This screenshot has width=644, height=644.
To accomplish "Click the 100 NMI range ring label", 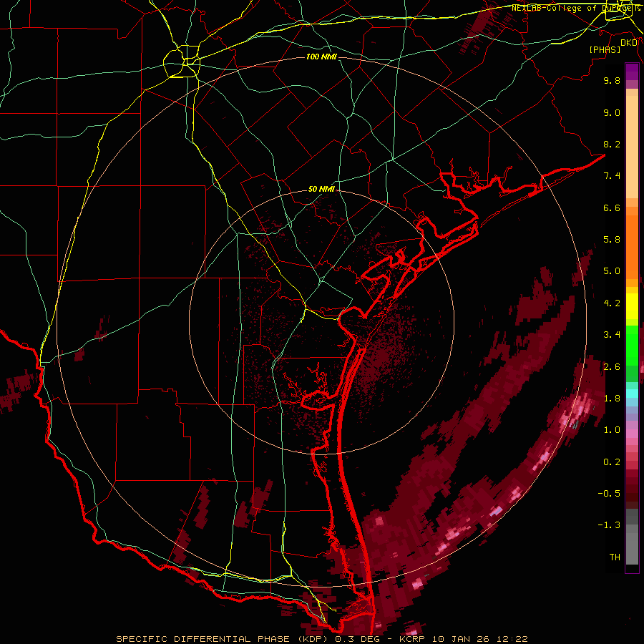I will click(321, 57).
